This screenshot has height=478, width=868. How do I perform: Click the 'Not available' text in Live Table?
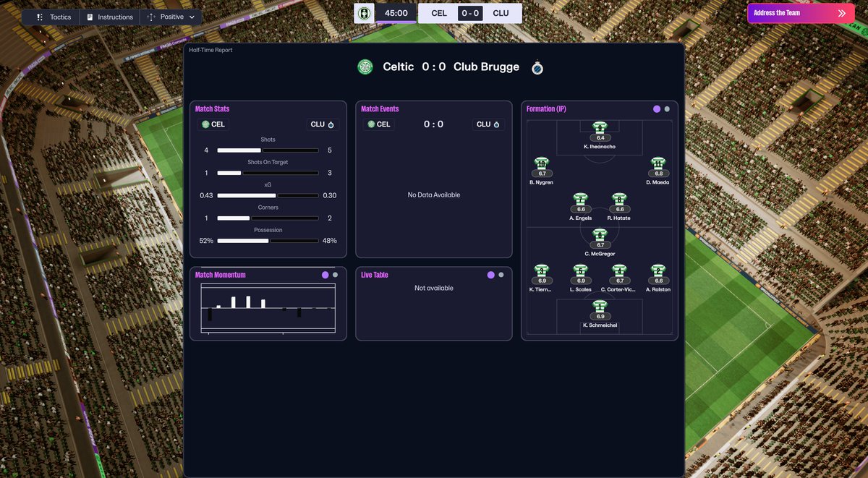(x=434, y=288)
